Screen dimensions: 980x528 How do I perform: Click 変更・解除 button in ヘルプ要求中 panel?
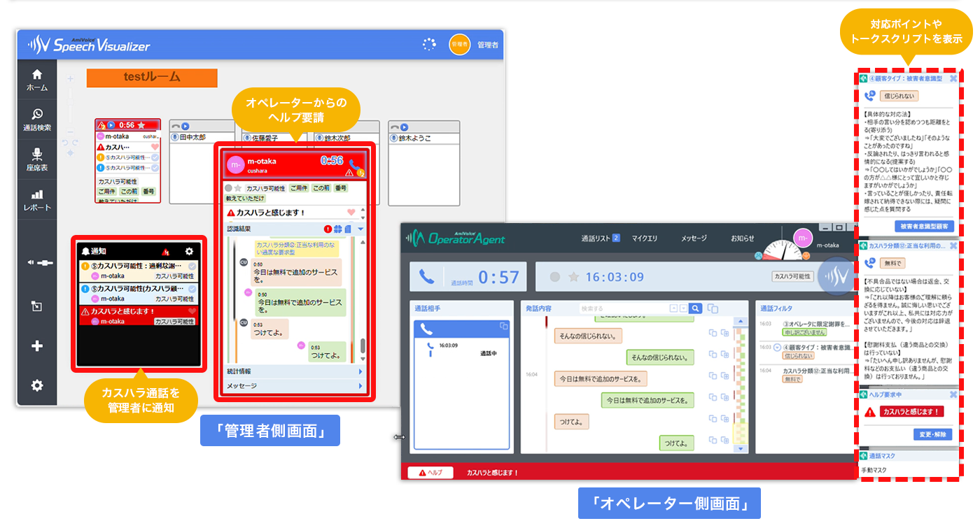(x=933, y=434)
